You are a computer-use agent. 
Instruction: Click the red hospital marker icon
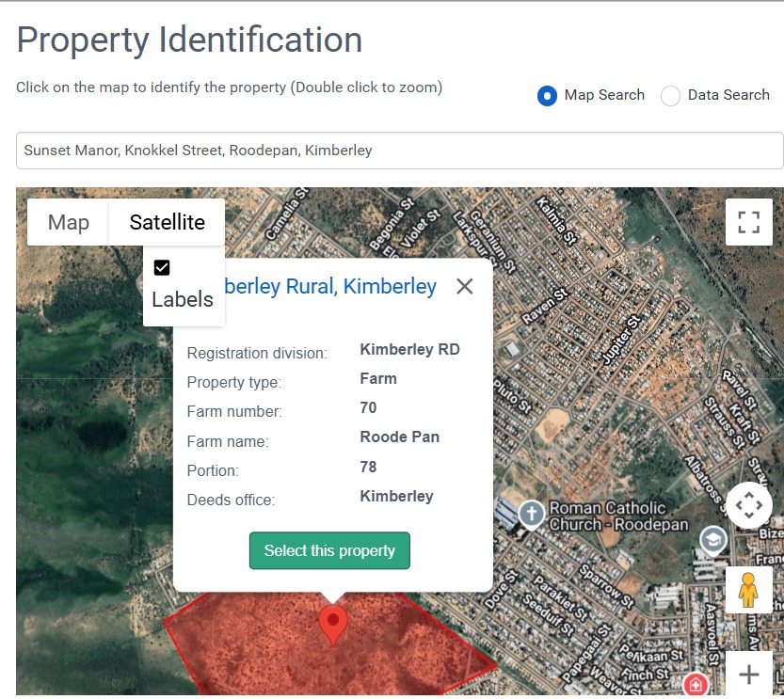[696, 684]
